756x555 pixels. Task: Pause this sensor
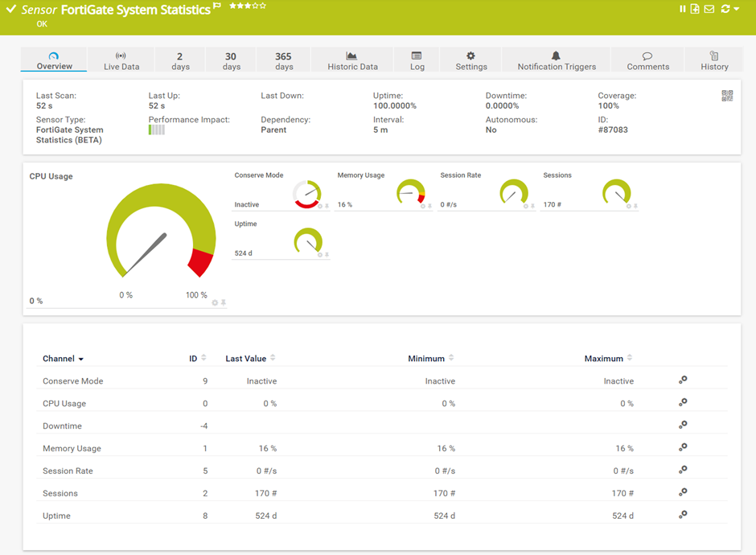[x=684, y=9]
